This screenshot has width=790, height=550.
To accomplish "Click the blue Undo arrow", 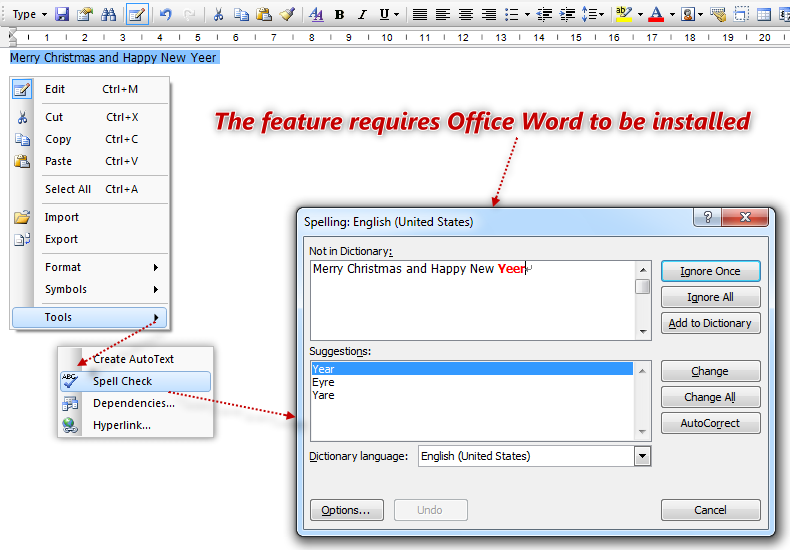I will pyautogui.click(x=165, y=14).
